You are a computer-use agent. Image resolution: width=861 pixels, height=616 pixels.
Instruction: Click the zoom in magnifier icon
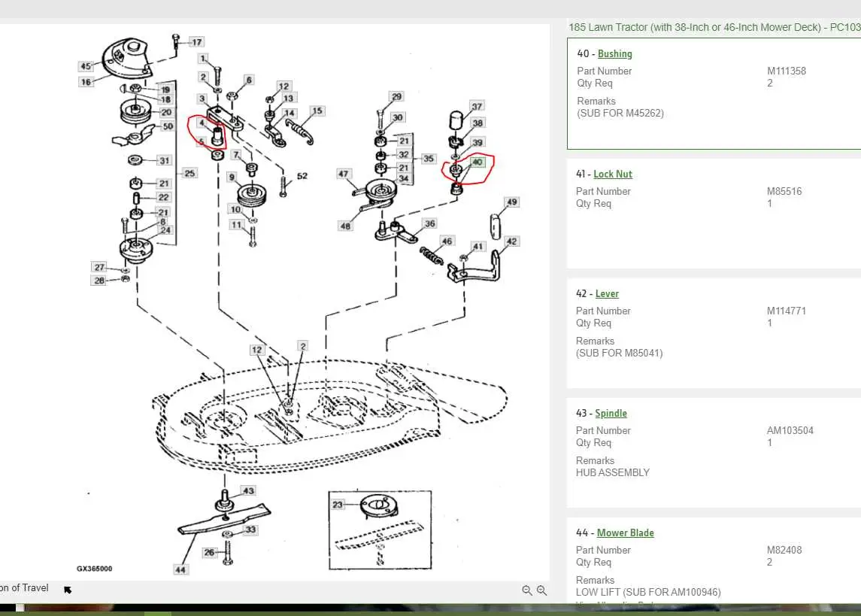tap(541, 590)
